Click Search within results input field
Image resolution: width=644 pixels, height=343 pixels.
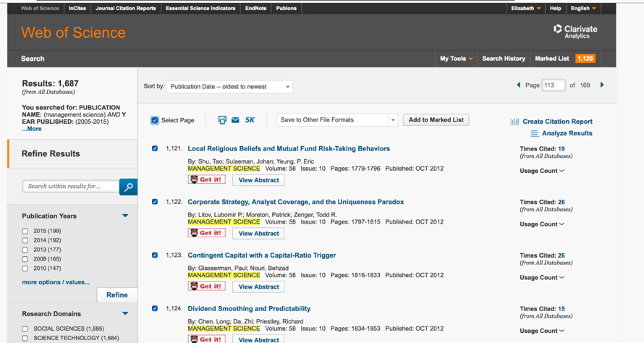pyautogui.click(x=71, y=187)
